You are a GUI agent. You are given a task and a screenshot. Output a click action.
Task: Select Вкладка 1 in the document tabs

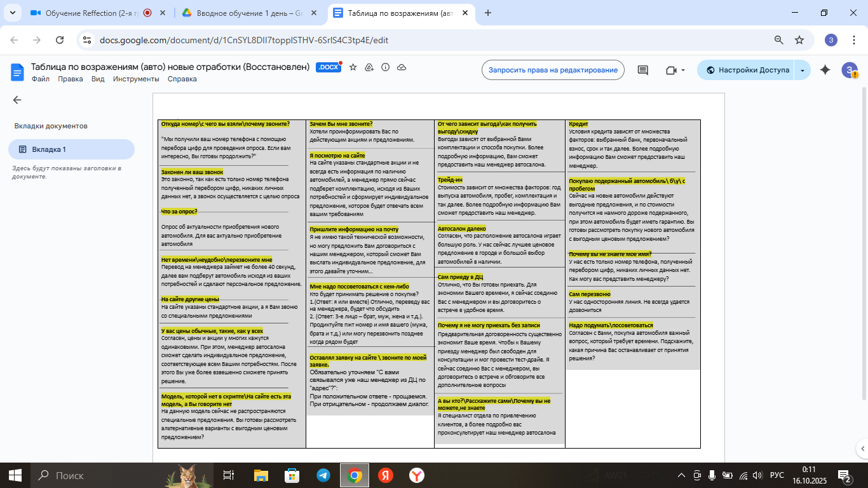[71, 149]
